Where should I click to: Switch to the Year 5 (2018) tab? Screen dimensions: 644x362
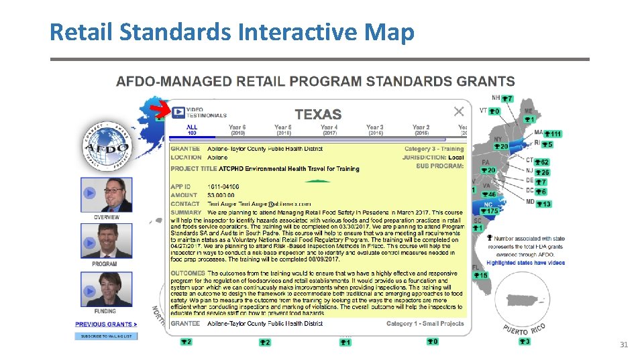coord(283,130)
